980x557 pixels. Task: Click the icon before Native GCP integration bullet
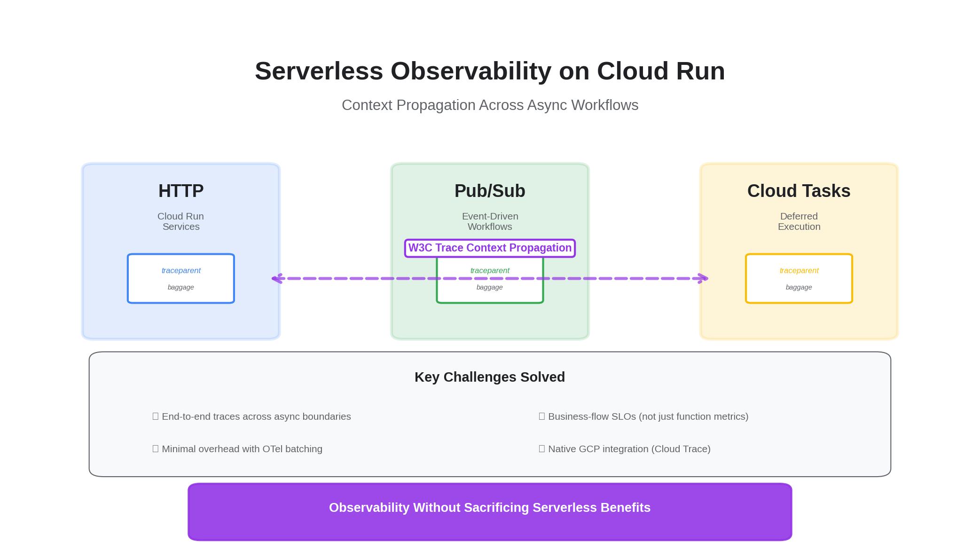541,448
